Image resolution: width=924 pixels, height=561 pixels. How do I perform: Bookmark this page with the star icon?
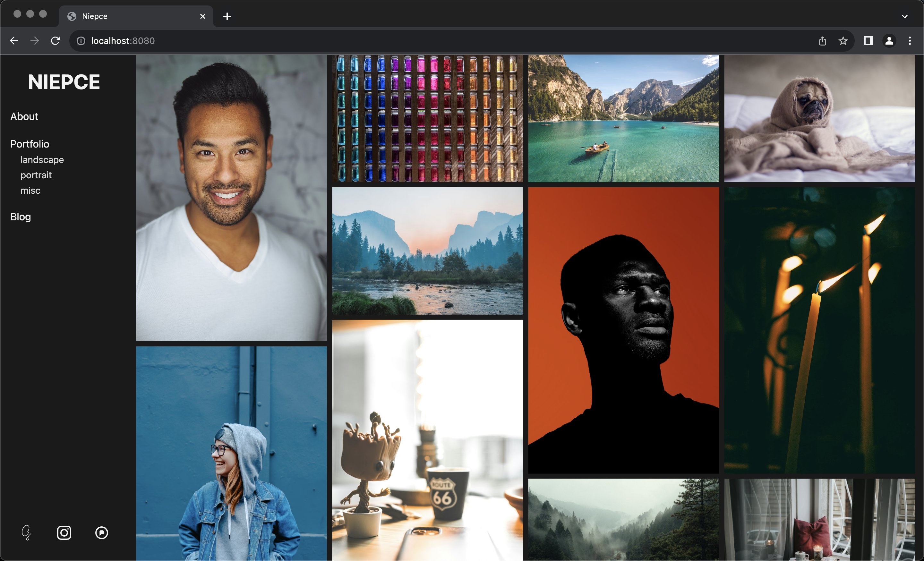(843, 41)
